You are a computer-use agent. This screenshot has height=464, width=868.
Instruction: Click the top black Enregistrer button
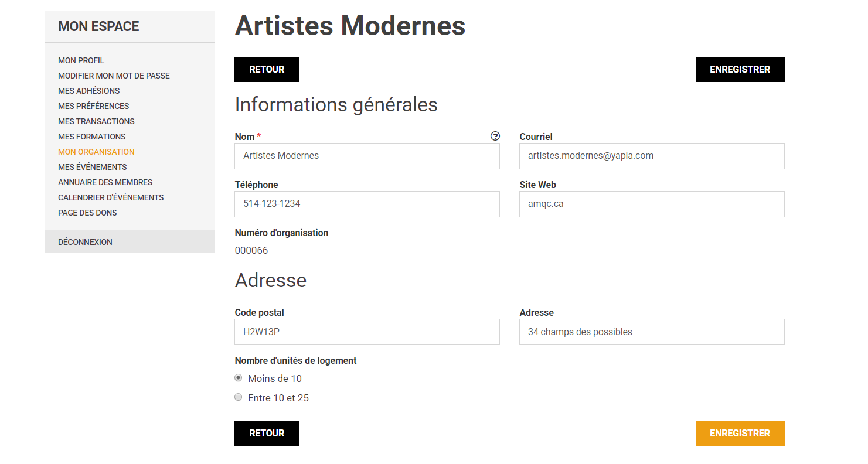[x=740, y=69]
